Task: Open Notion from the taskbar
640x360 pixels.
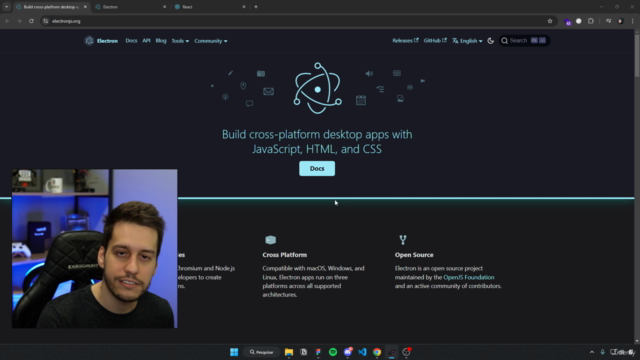Action: [x=303, y=352]
